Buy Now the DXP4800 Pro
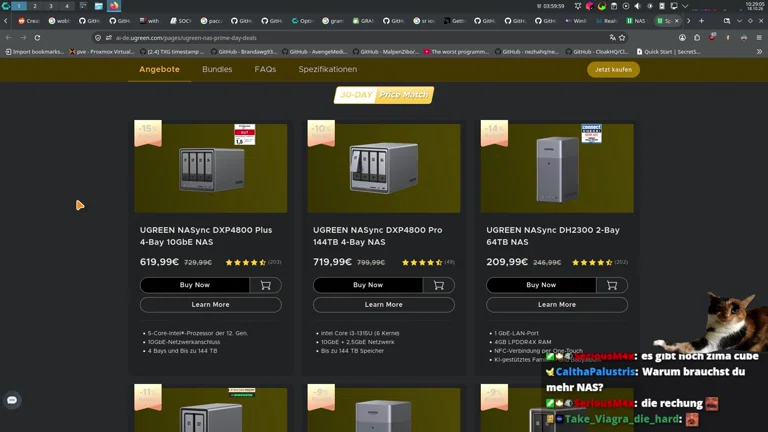 [x=368, y=285]
